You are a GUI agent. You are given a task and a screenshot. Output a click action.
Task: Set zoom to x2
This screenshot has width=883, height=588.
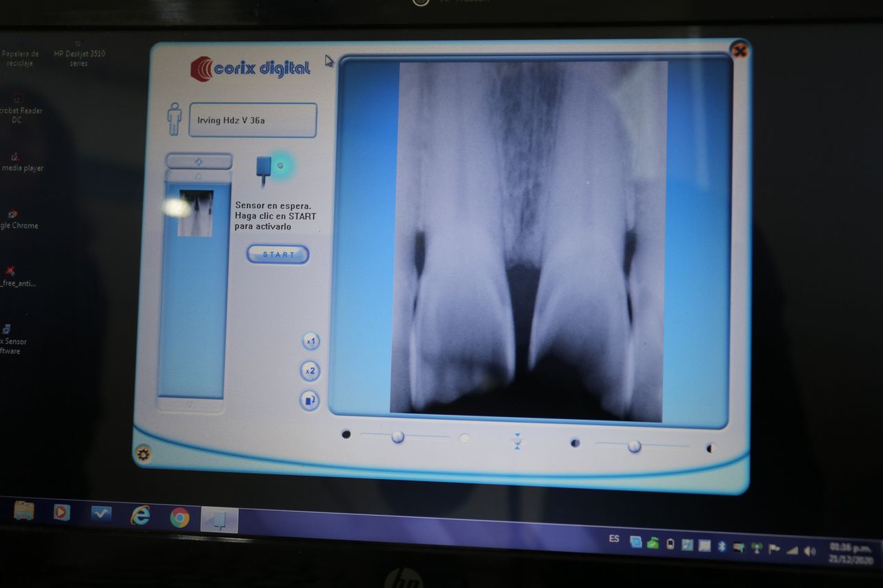coord(310,371)
